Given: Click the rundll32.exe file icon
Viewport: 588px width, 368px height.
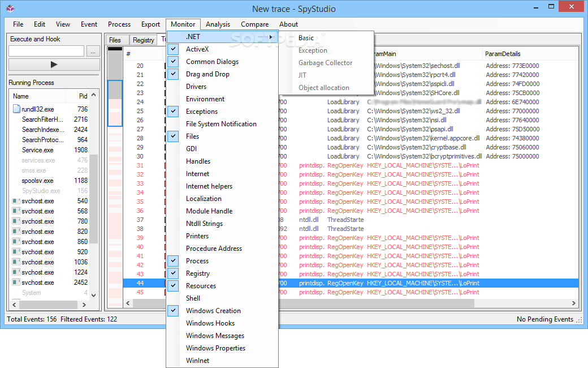Looking at the screenshot, I should (16, 109).
